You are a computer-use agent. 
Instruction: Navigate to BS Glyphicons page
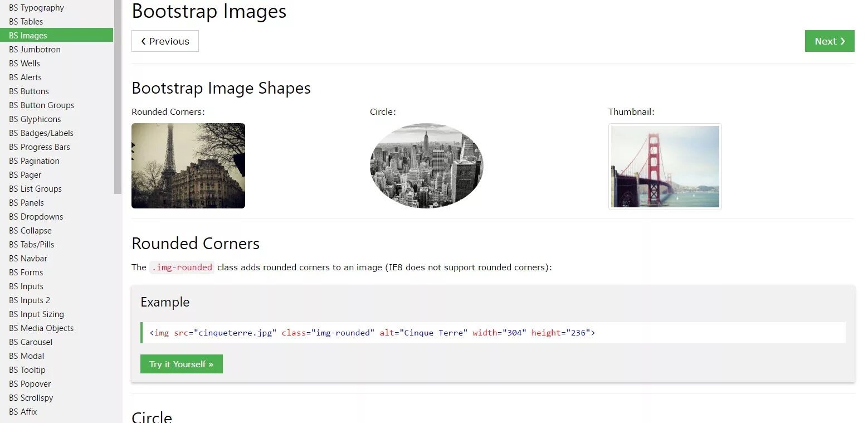[x=35, y=119]
